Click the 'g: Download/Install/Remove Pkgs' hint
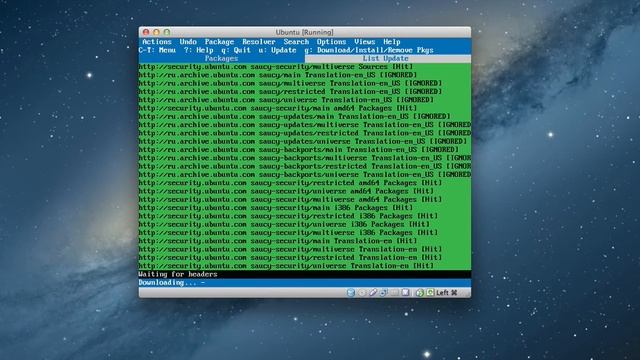This screenshot has width=640, height=360. [369, 50]
